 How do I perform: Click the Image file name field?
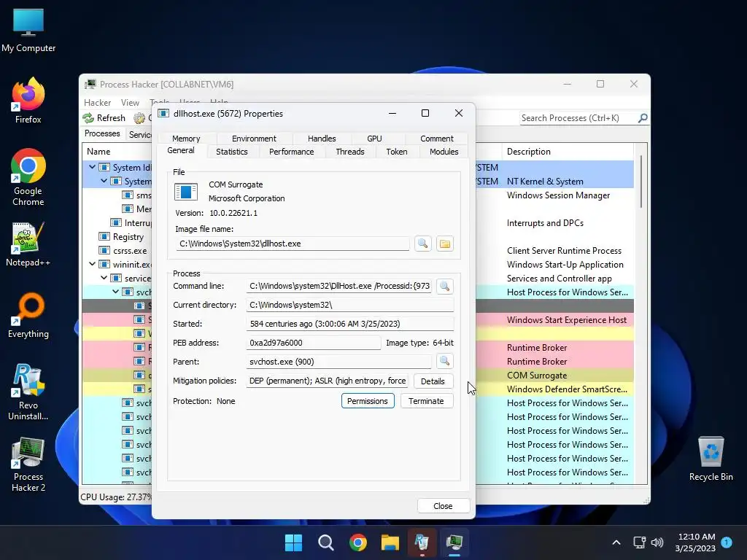292,244
